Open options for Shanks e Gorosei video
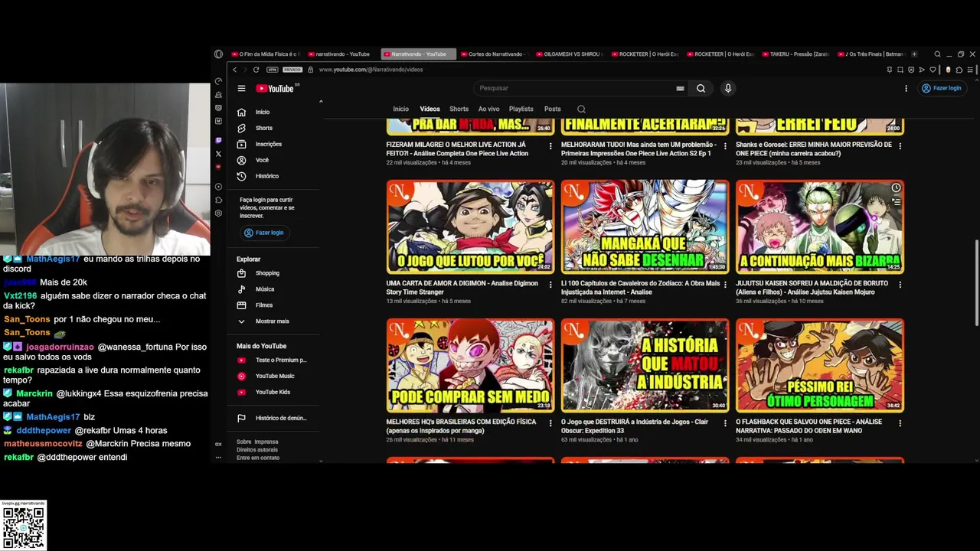 click(900, 146)
